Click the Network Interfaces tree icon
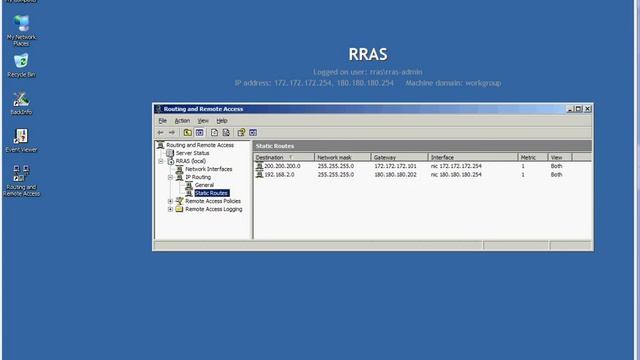 180,169
